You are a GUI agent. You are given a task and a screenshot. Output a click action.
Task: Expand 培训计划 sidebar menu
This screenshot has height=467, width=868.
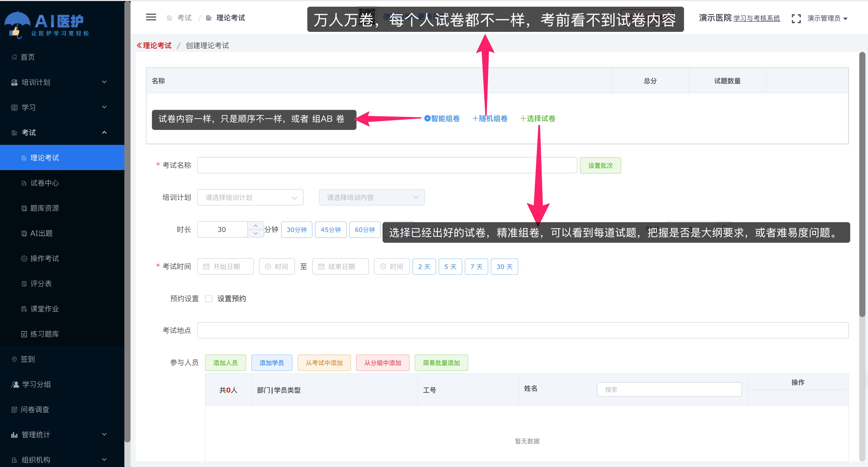click(x=62, y=82)
